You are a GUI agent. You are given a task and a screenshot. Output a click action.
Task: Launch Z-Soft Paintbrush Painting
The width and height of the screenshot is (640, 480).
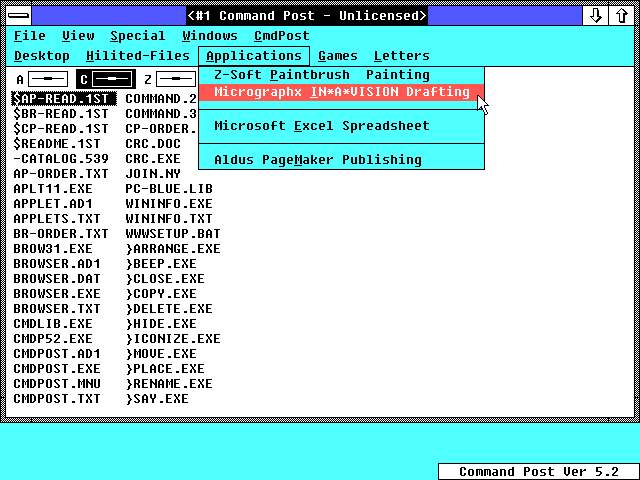coord(342,75)
